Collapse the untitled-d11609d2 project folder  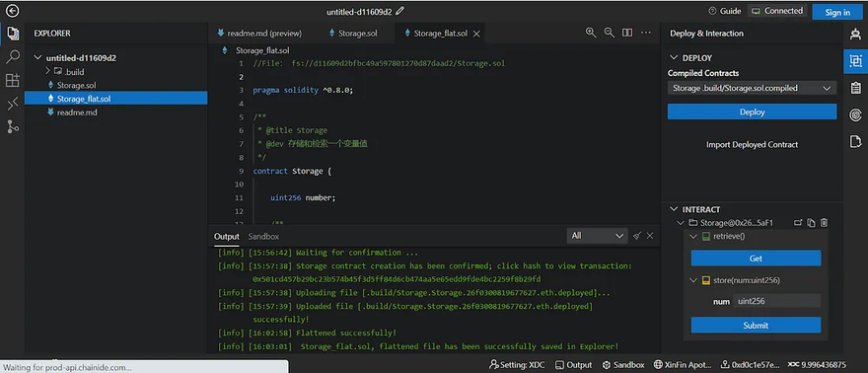tap(38, 57)
